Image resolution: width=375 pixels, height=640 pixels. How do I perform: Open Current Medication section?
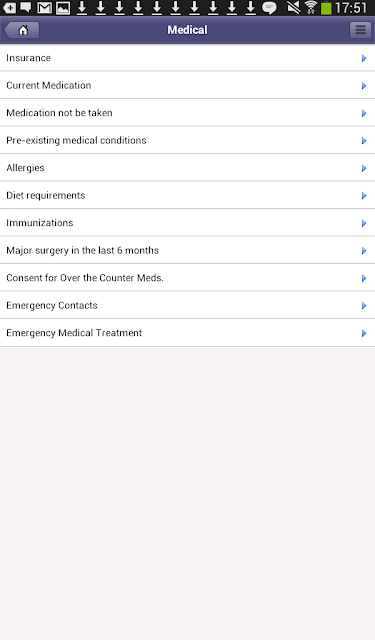[x=187, y=85]
